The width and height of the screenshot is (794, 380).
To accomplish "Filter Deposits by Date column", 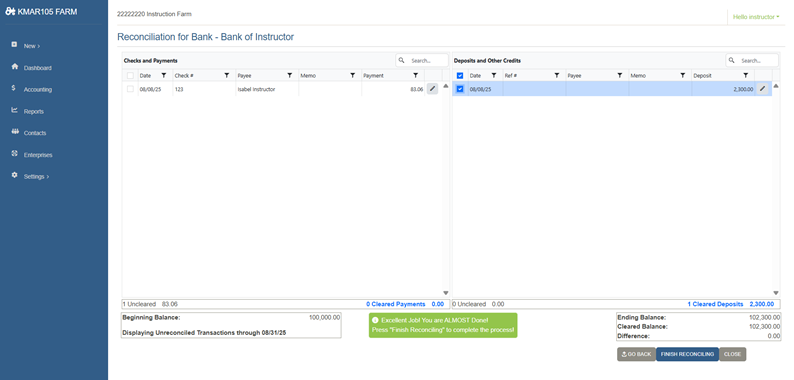I will click(x=494, y=75).
